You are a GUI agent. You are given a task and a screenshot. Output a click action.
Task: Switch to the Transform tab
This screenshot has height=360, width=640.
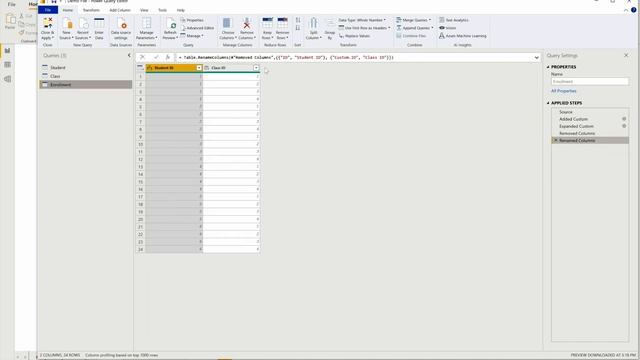click(x=91, y=10)
